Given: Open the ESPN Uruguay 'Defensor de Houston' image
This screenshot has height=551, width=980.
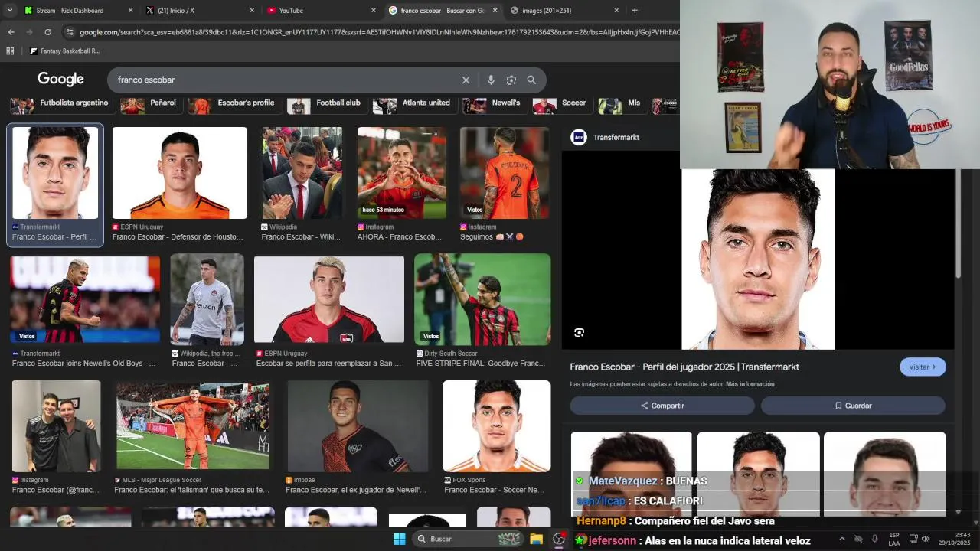Looking at the screenshot, I should click(180, 173).
